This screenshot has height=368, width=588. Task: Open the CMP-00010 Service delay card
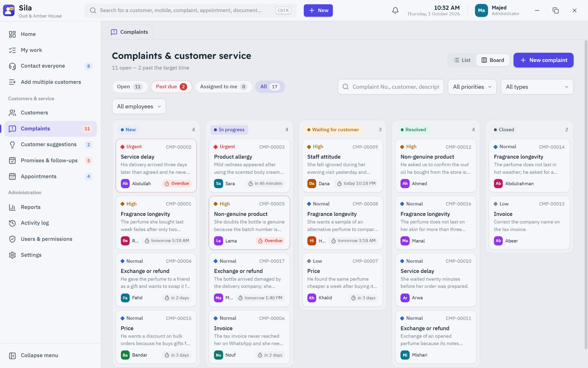(436, 280)
